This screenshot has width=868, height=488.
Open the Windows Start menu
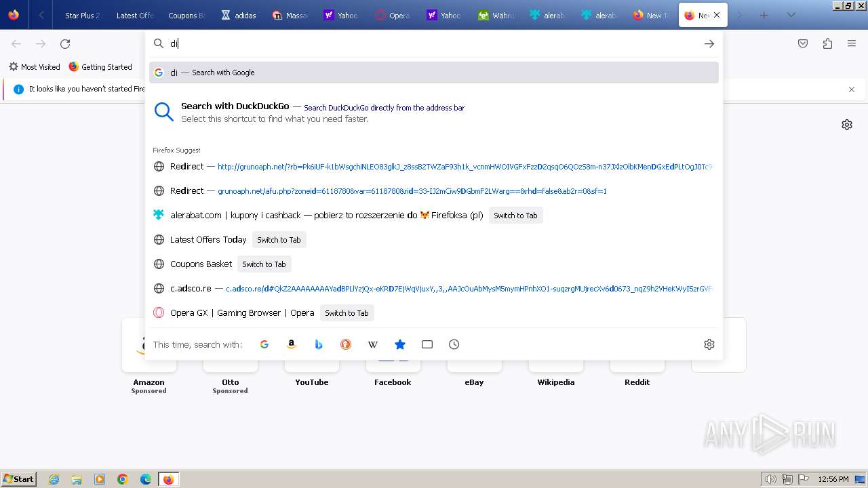[19, 479]
